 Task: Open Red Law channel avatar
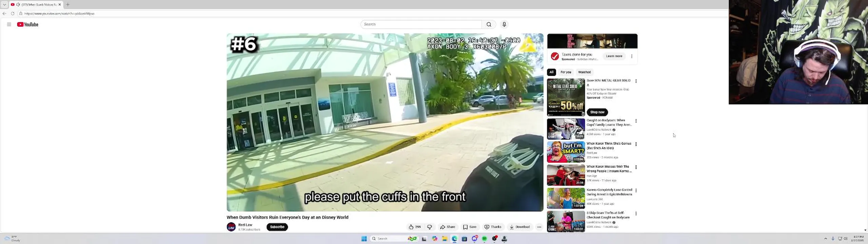(x=231, y=227)
